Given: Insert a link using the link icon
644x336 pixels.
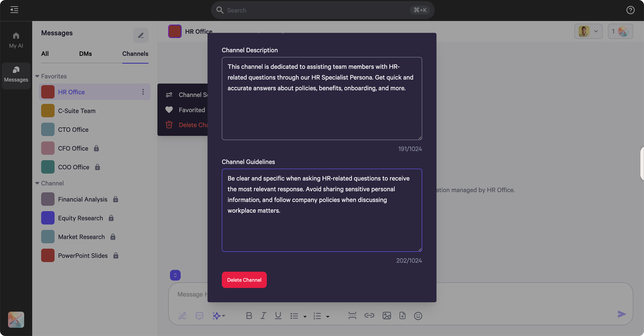Looking at the screenshot, I should (x=369, y=315).
